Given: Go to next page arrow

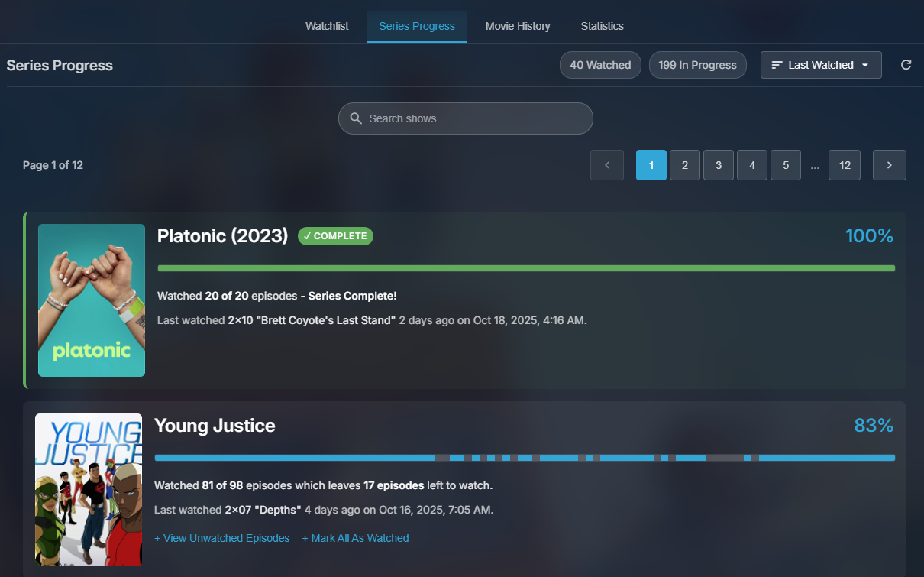Looking at the screenshot, I should click(889, 165).
